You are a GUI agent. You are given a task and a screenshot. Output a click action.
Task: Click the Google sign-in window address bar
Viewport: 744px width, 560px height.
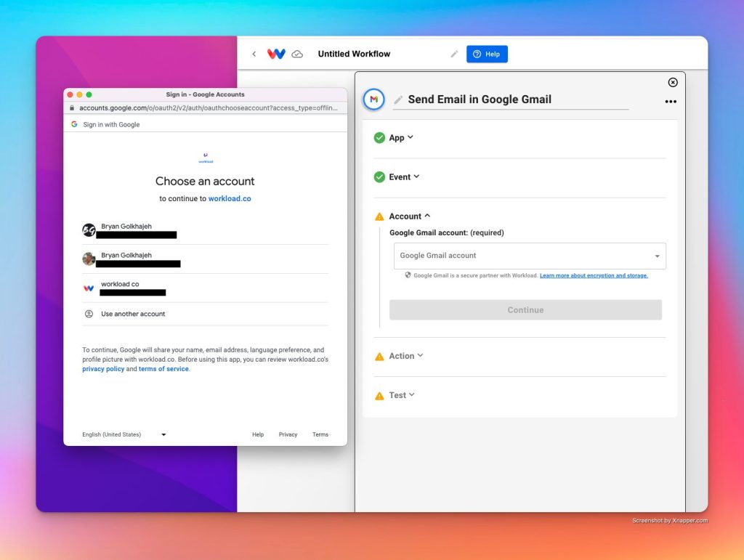[206, 108]
